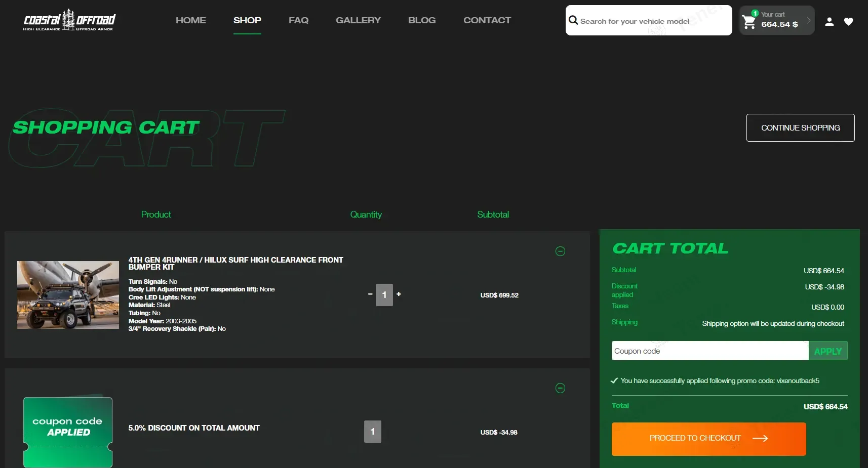Remove the 5.0% discount coupon item

click(560, 388)
